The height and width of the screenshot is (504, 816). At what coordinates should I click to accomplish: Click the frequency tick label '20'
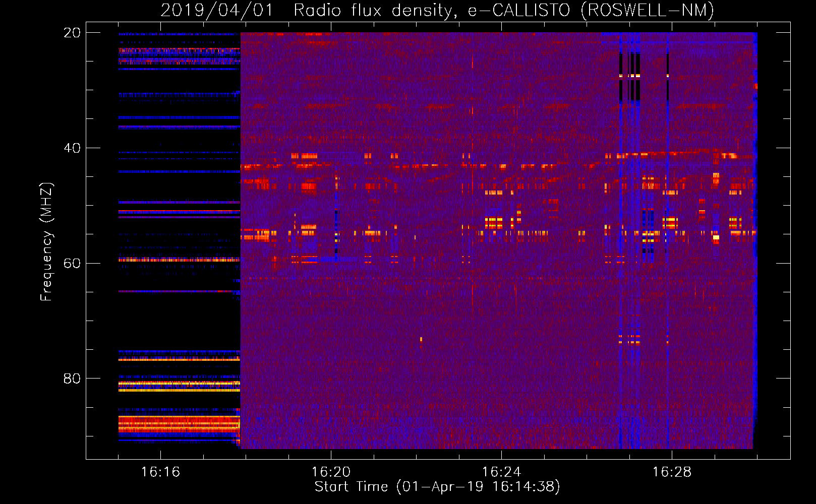[x=72, y=33]
